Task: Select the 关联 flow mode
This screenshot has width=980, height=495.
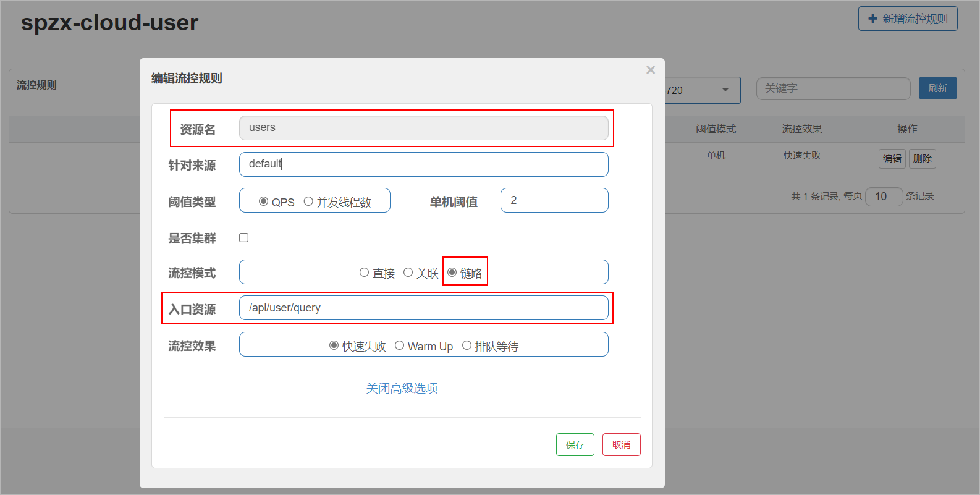Action: 408,273
